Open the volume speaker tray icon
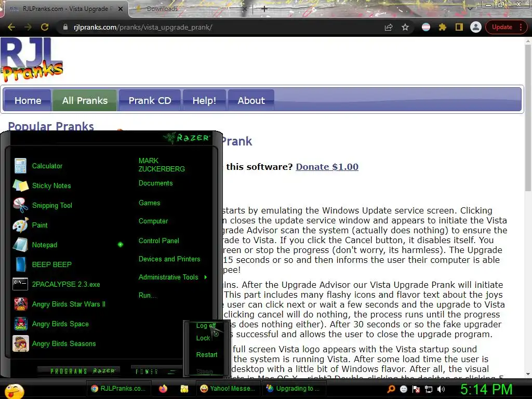Screen dimensions: 532x399 pyautogui.click(x=441, y=389)
